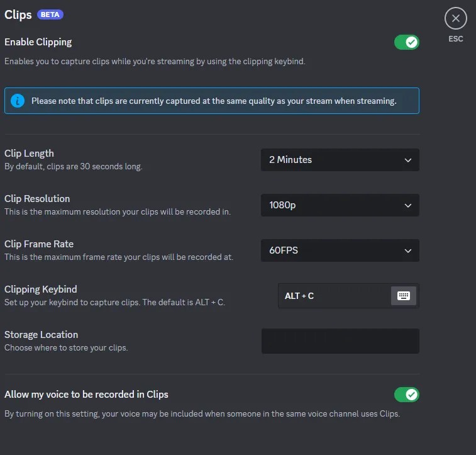Disable the Enable Clipping switch
The height and width of the screenshot is (455, 476).
[406, 42]
